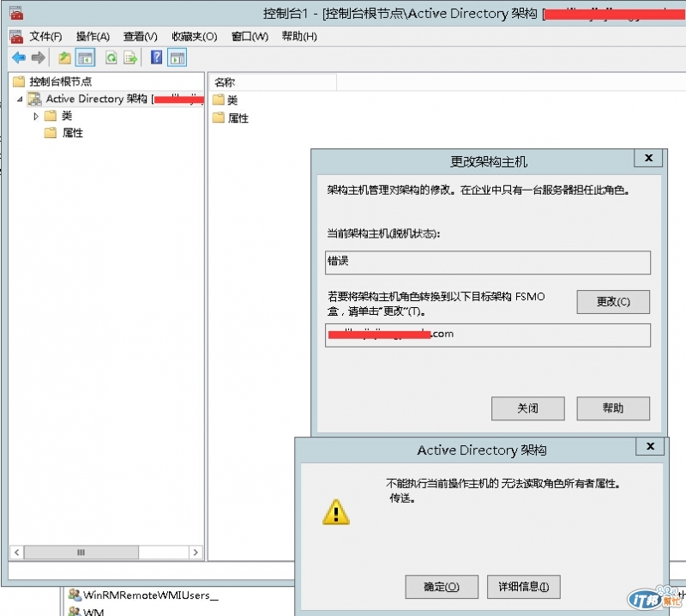
Task: Click the 详细信息(D) button
Action: click(x=524, y=587)
